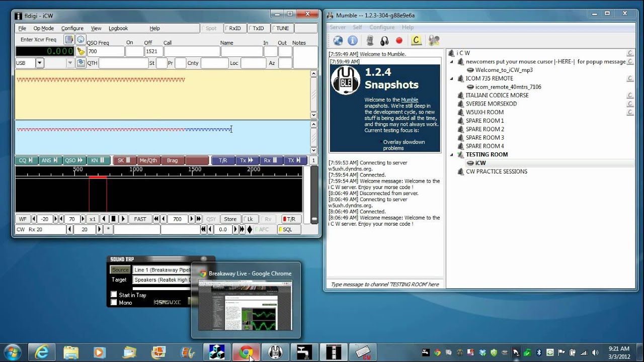644x362 pixels.
Task: Click comment icon beside ITALIANI CODICE MORSE
Action: pyautogui.click(x=630, y=95)
